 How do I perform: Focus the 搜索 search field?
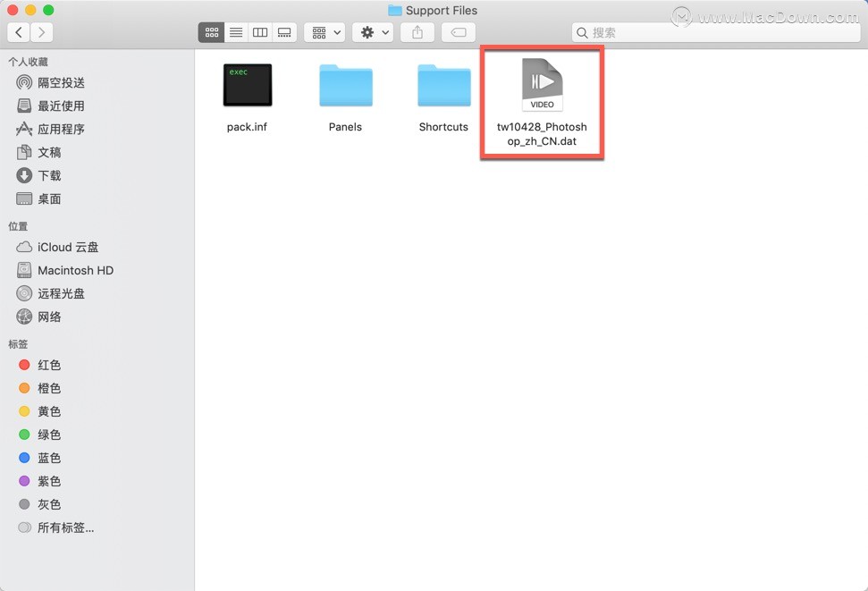coord(716,33)
